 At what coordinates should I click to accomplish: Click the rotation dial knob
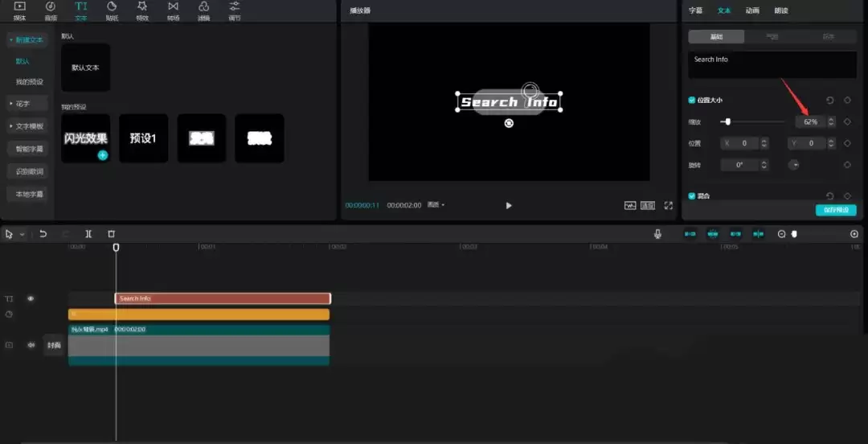794,165
